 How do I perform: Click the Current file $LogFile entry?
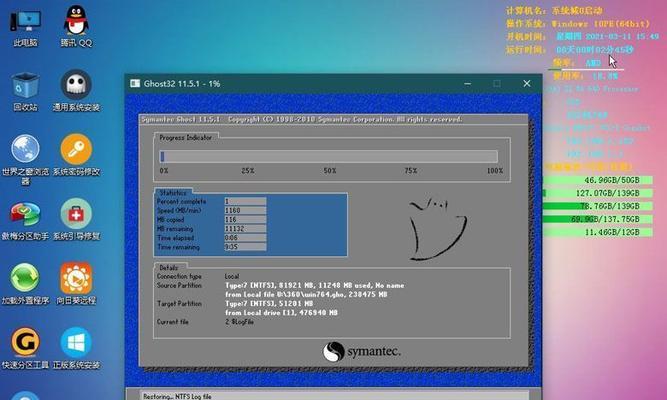click(239, 322)
